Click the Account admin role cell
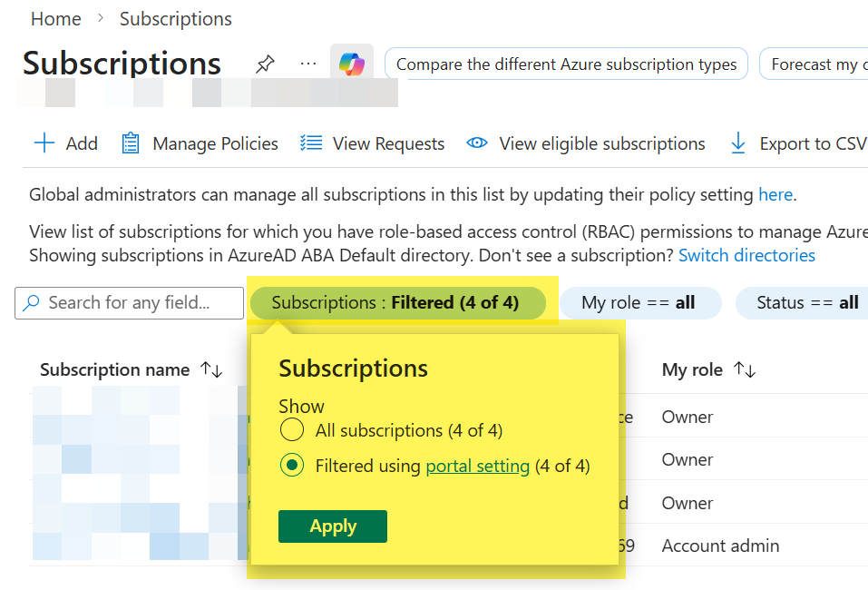 [720, 546]
